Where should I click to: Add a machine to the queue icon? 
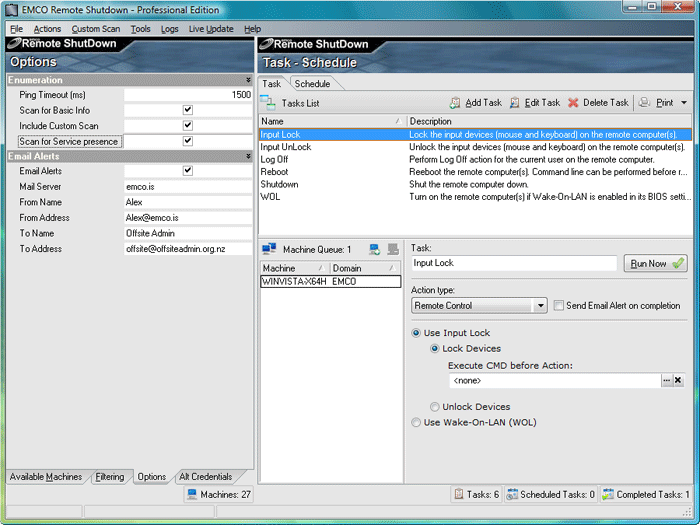coord(375,249)
